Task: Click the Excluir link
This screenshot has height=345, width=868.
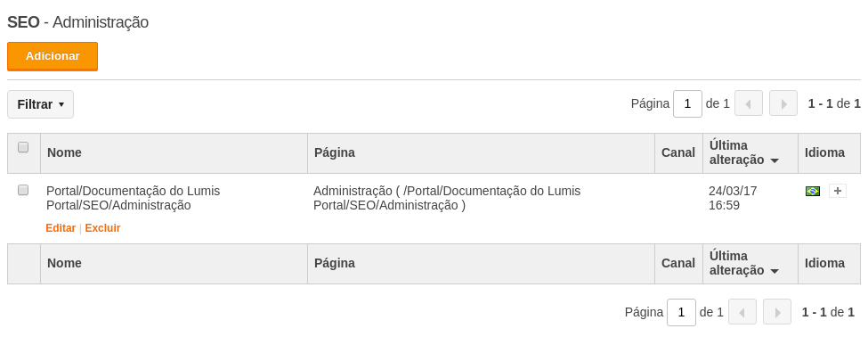Action: pyautogui.click(x=102, y=228)
